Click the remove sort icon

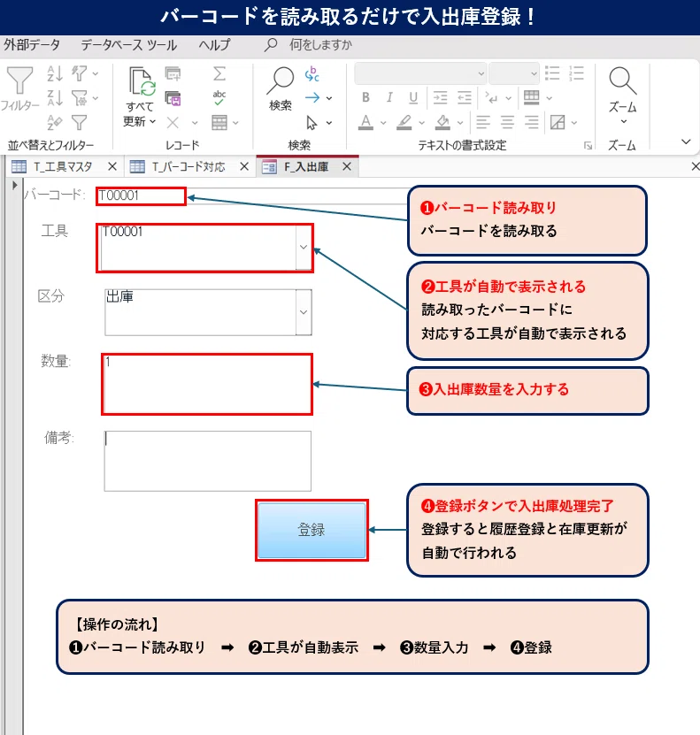tap(54, 122)
